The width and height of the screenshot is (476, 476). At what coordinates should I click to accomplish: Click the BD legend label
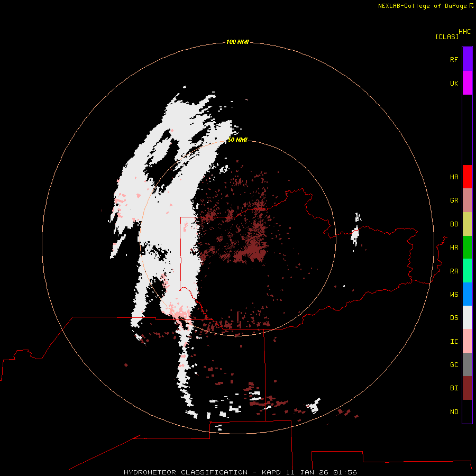(x=454, y=224)
